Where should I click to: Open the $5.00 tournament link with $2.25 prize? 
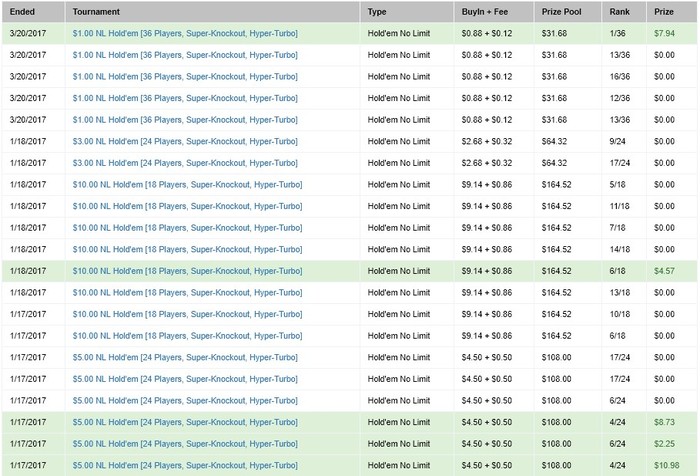click(x=185, y=444)
